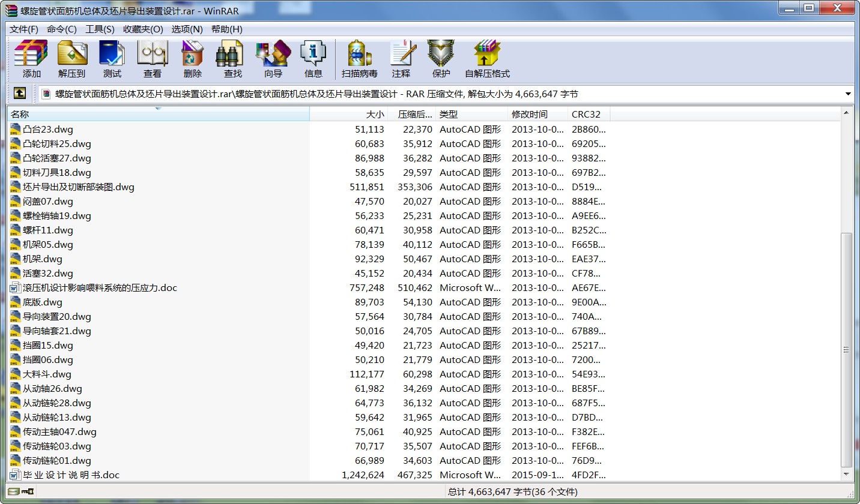The width and height of the screenshot is (860, 504).
Task: Run 扫描病毒 (Virus scan)
Action: [360, 59]
